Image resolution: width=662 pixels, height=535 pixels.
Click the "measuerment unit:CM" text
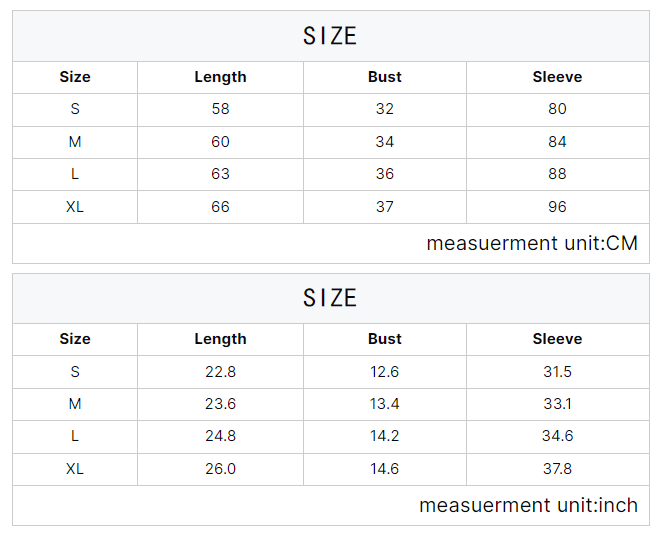pyautogui.click(x=531, y=243)
